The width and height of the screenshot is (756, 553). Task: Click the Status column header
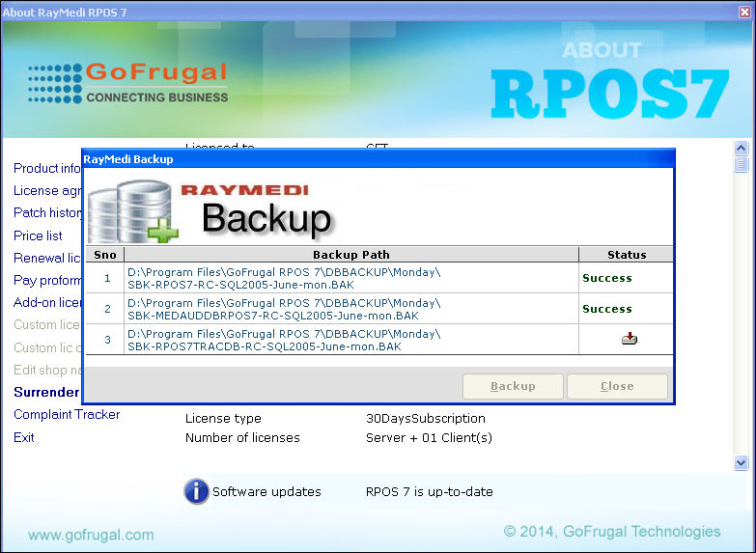click(x=627, y=255)
